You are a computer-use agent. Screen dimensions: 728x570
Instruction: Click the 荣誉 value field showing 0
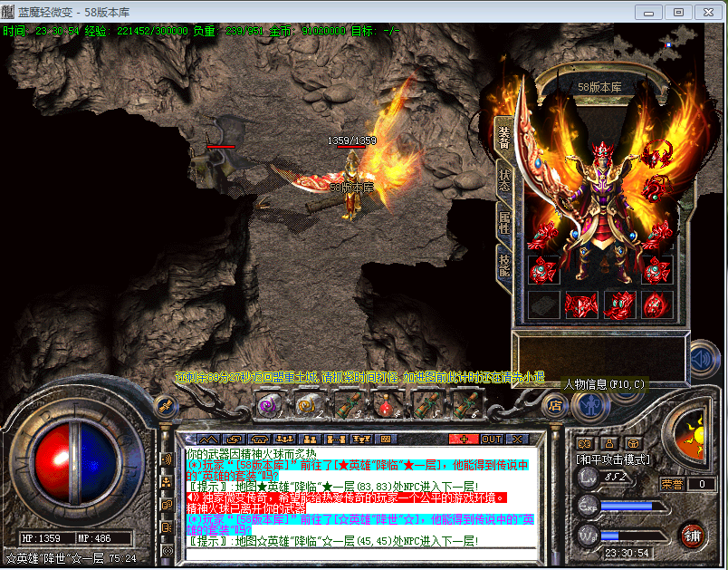pos(701,485)
